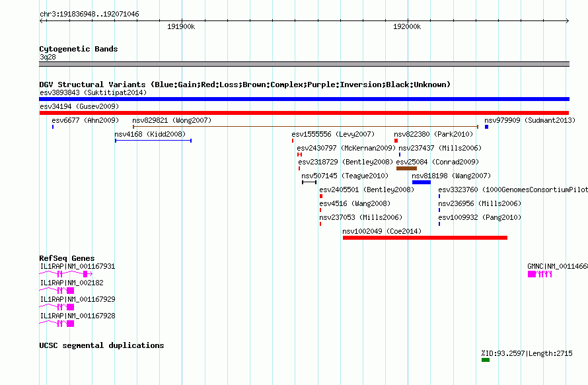Open the IL1RAP|NM_001167928 gene label
Image resolution: width=588 pixels, height=385 pixels.
(77, 316)
